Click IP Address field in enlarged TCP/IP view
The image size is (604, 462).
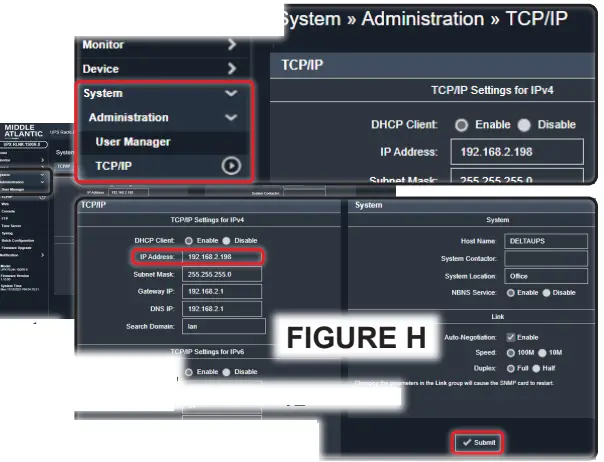517,152
